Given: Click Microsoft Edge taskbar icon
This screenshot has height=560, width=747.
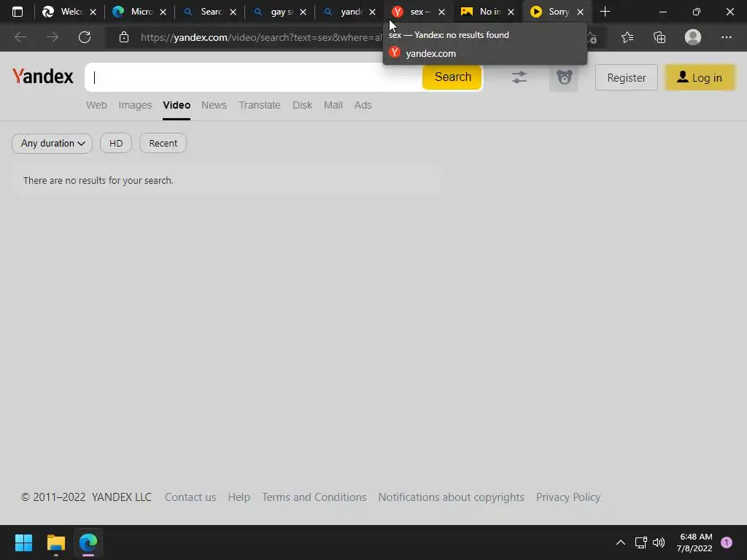Looking at the screenshot, I should tap(88, 542).
